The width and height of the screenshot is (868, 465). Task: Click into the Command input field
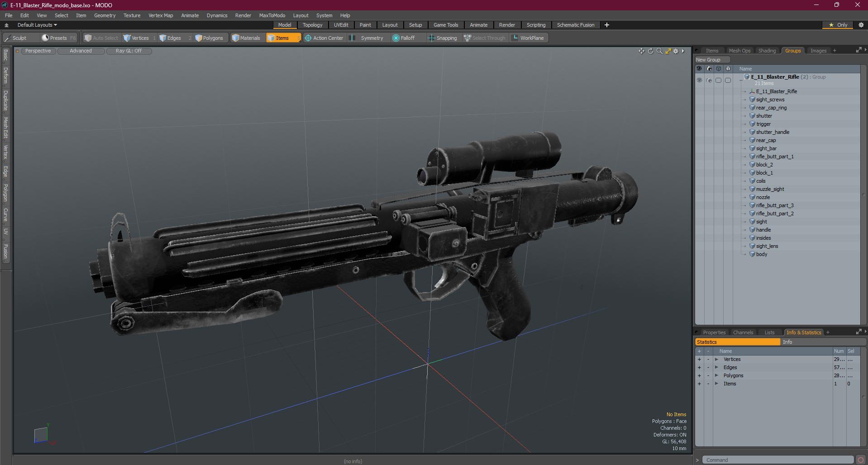click(778, 460)
